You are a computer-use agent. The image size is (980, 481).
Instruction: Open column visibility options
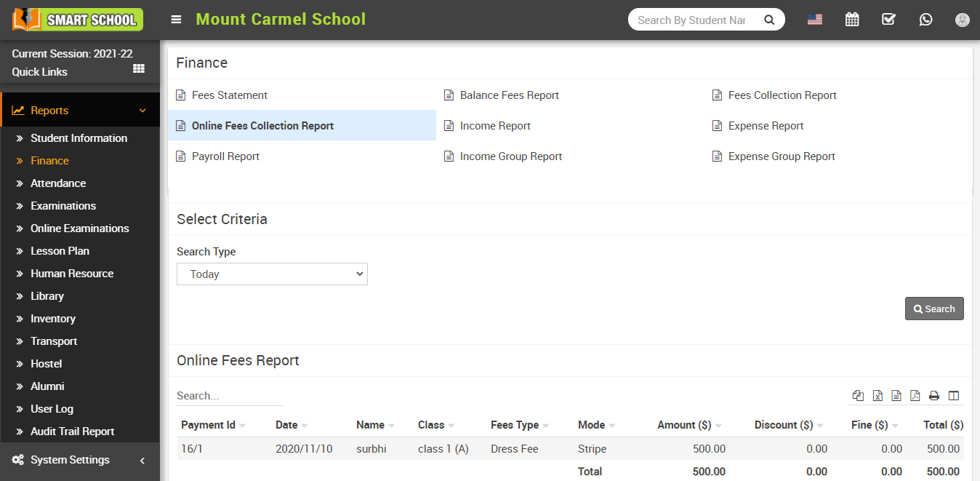coord(953,395)
